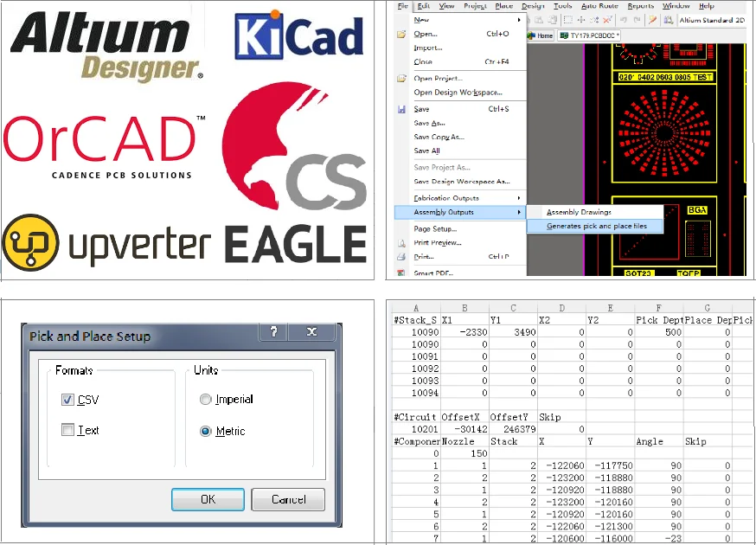Click the printer icon beside Print
The width and height of the screenshot is (756, 545).
(x=401, y=257)
